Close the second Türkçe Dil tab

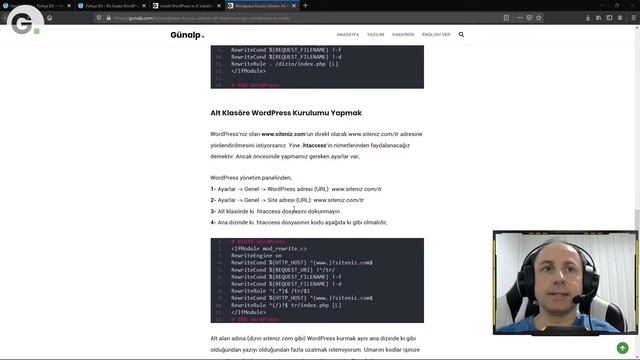[144, 6]
